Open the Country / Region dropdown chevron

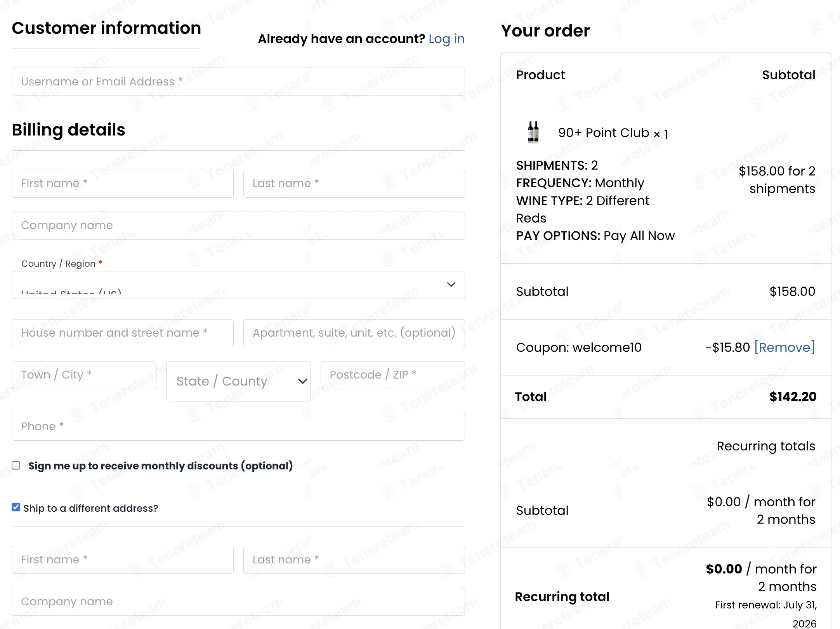click(451, 285)
